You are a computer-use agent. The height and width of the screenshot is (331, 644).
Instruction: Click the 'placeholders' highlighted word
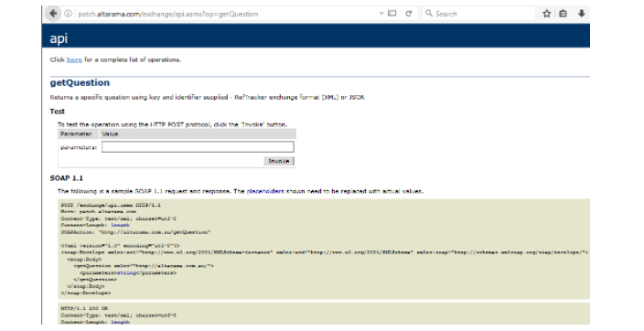click(265, 191)
